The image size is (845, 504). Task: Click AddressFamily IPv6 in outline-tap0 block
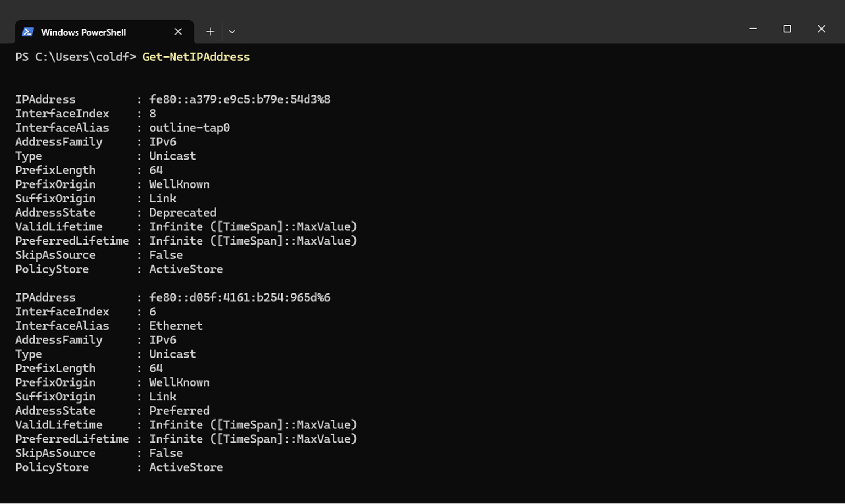coord(162,142)
